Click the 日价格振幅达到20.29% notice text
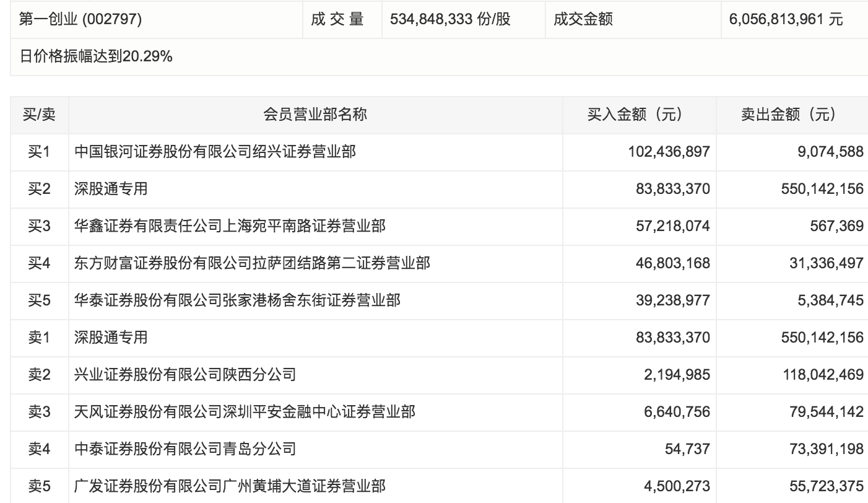 pyautogui.click(x=96, y=57)
